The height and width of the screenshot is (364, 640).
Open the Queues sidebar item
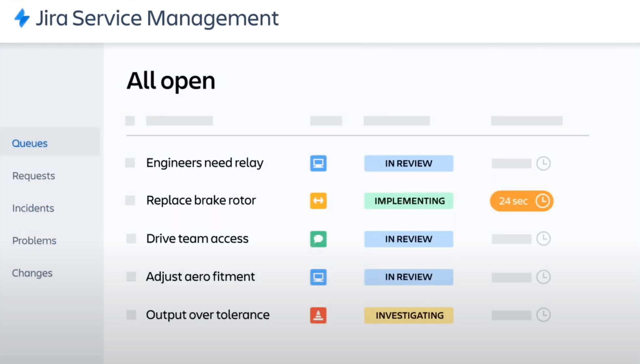[30, 143]
